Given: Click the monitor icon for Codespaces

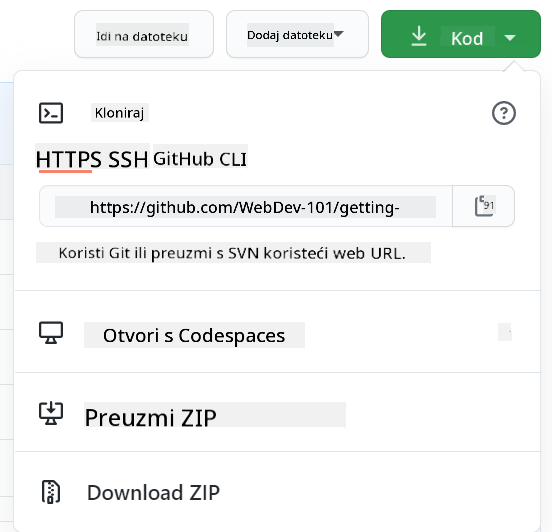Looking at the screenshot, I should point(51,333).
